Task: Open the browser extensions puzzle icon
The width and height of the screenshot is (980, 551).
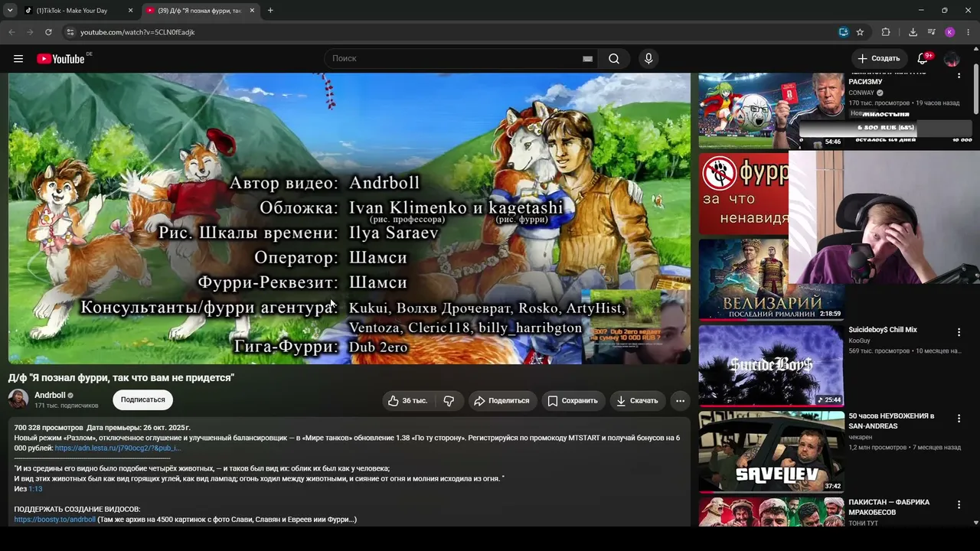Action: point(886,32)
